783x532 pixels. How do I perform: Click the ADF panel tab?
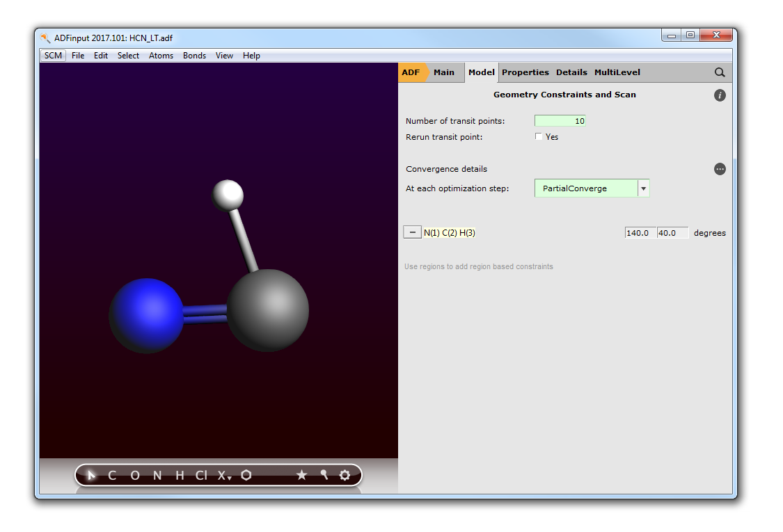pos(413,72)
